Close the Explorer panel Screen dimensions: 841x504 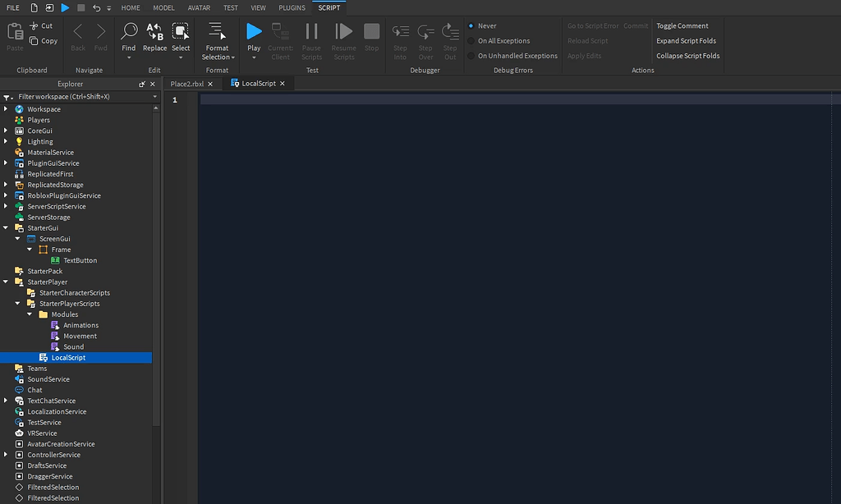[x=152, y=85]
